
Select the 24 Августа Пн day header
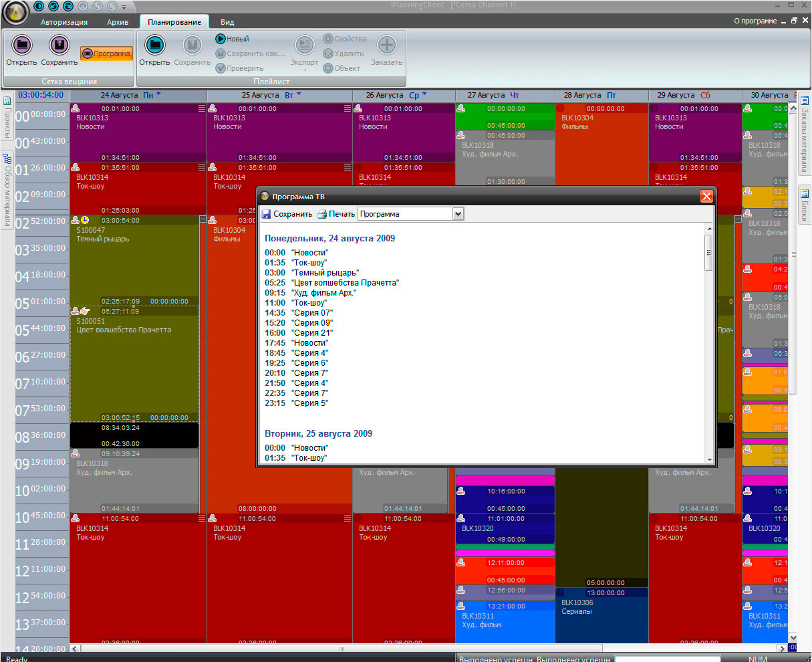click(x=138, y=96)
